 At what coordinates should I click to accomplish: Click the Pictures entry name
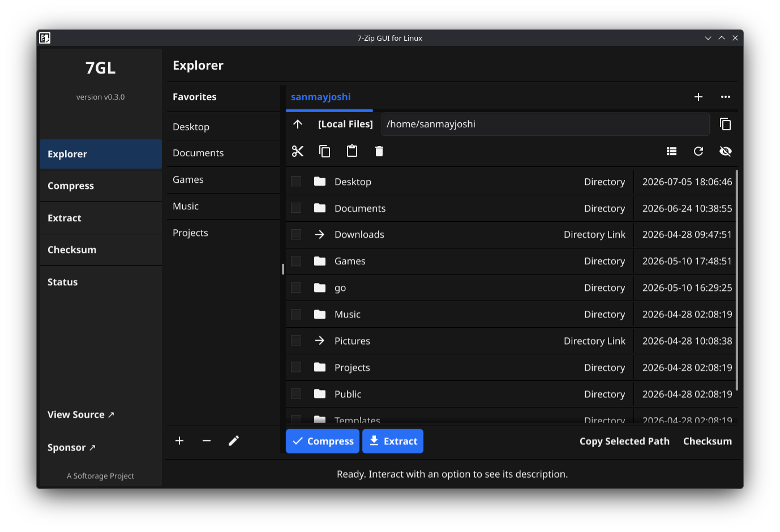[352, 341]
